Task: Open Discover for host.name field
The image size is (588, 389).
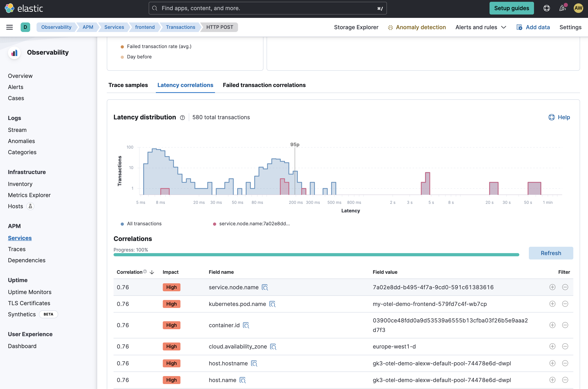Action: (242, 380)
